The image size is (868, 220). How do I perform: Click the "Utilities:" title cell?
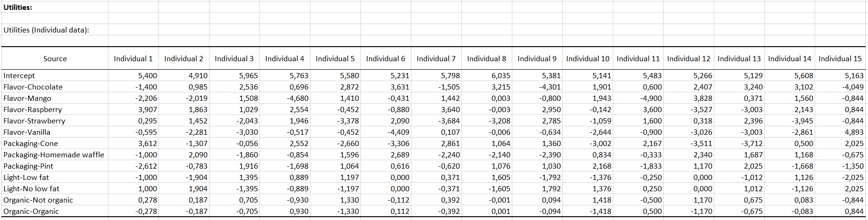[18, 8]
